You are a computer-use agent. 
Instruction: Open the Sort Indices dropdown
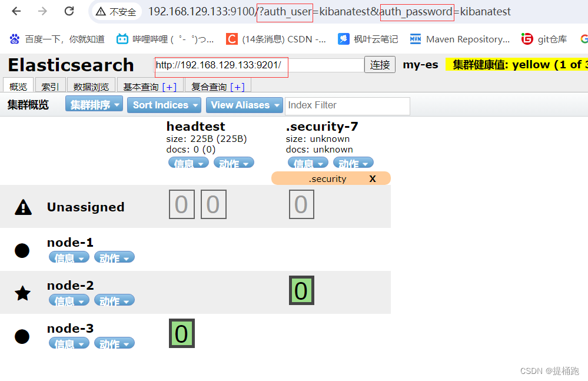click(164, 105)
